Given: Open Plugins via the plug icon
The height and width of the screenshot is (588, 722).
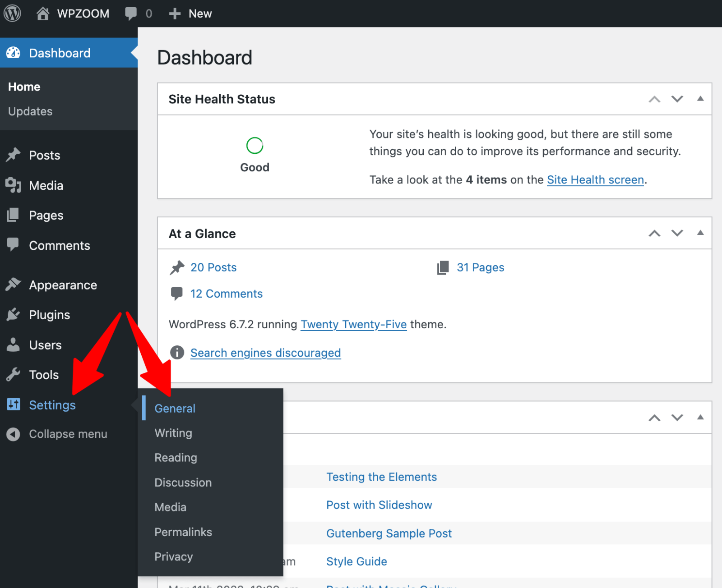Looking at the screenshot, I should click(x=14, y=315).
